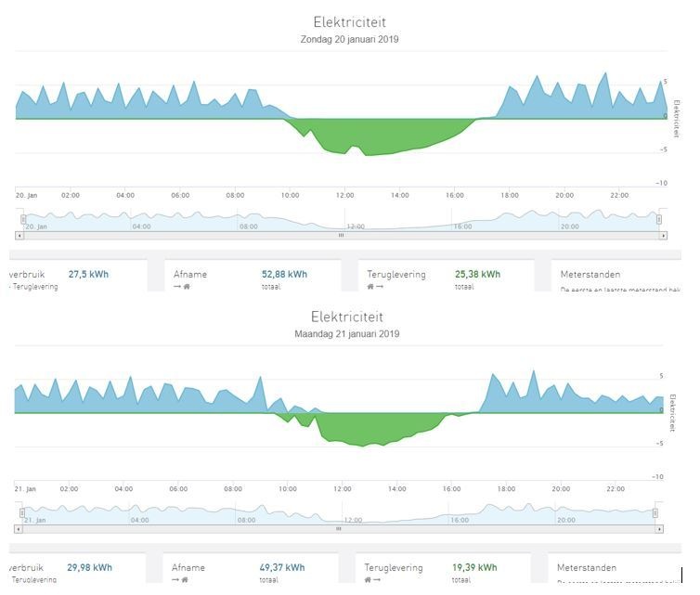The height and width of the screenshot is (595, 700).
Task: Select the top Afname 52,88 kWh card
Action: 253,276
